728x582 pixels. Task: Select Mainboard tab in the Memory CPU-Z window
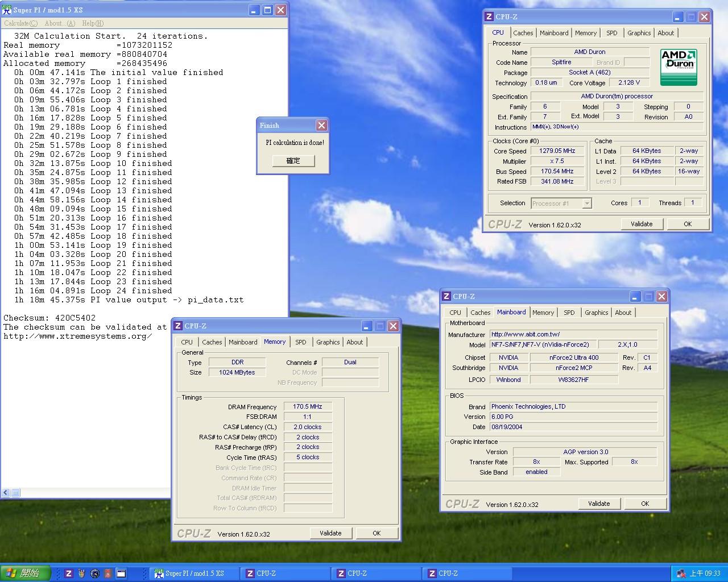click(243, 342)
